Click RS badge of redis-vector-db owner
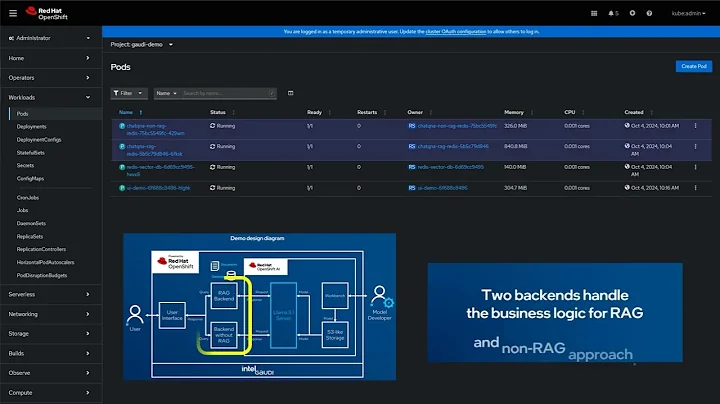 [412, 167]
